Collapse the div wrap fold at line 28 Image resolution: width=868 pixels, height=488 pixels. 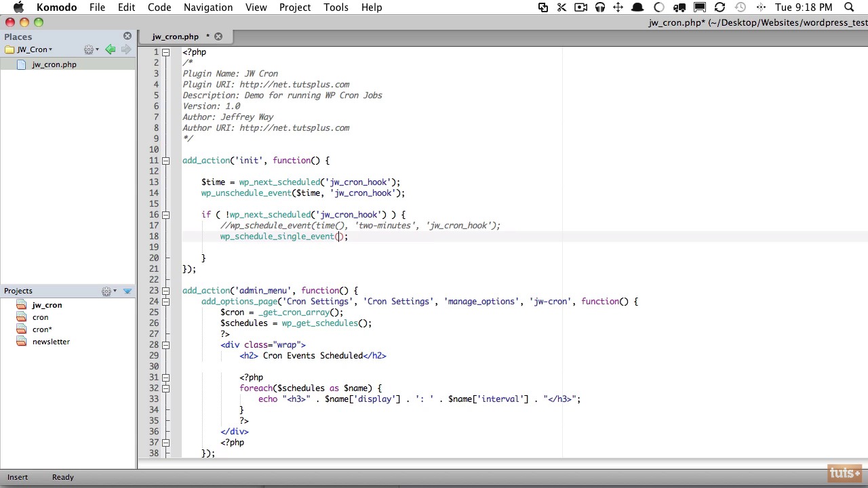pos(165,345)
